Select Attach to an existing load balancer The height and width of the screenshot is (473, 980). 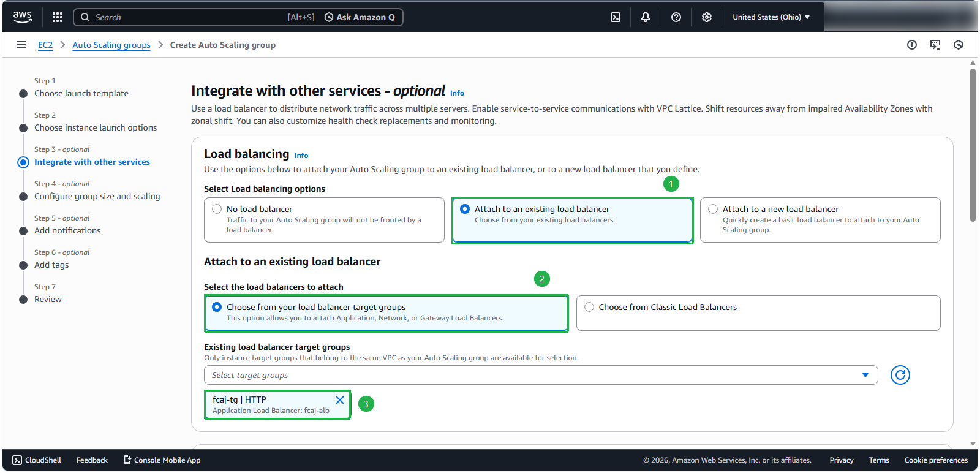572,220
